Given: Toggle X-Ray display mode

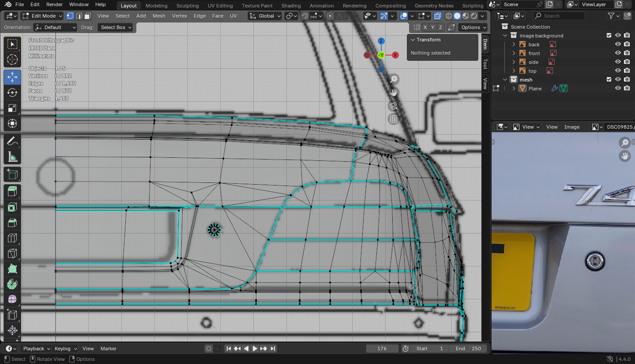Looking at the screenshot, I should 437,16.
